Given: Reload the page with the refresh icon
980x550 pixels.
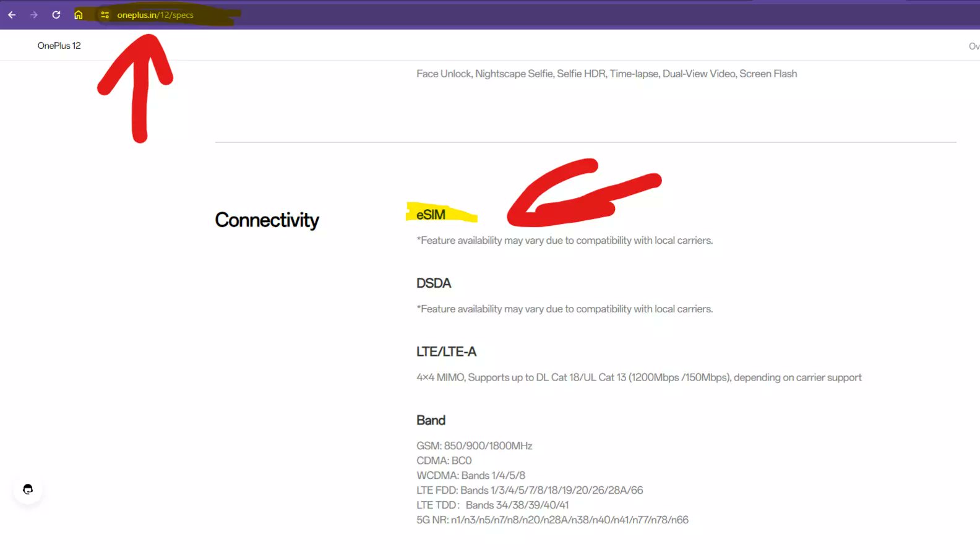Looking at the screenshot, I should coord(56,15).
